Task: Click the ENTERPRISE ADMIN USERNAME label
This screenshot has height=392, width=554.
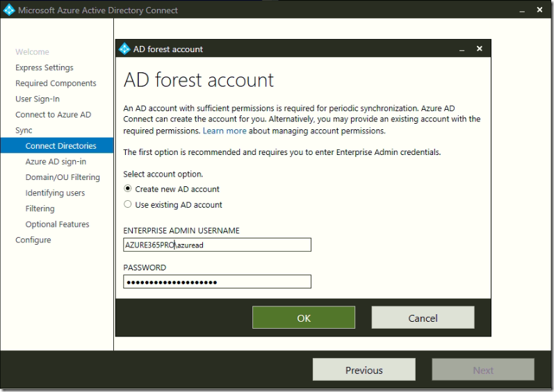Action: click(x=181, y=231)
